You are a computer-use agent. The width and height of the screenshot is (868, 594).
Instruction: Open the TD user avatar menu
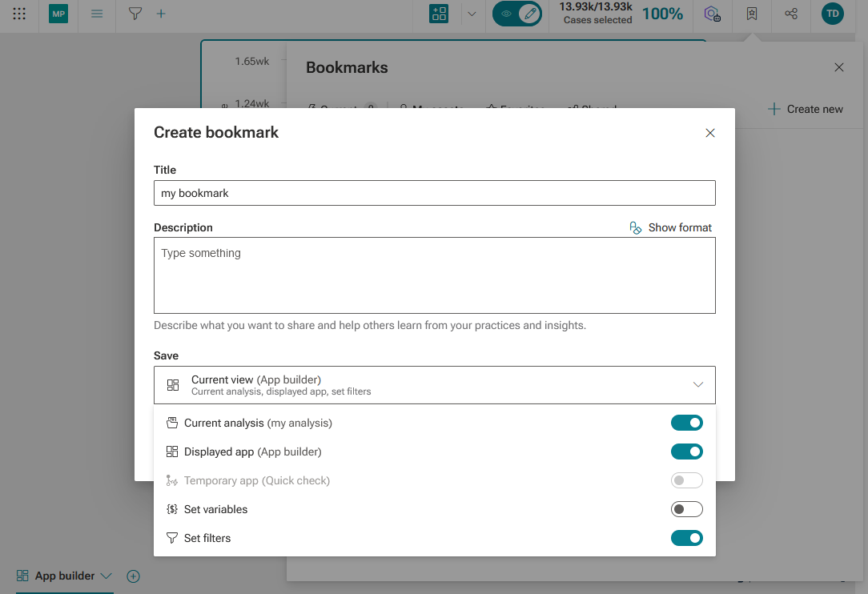point(833,14)
